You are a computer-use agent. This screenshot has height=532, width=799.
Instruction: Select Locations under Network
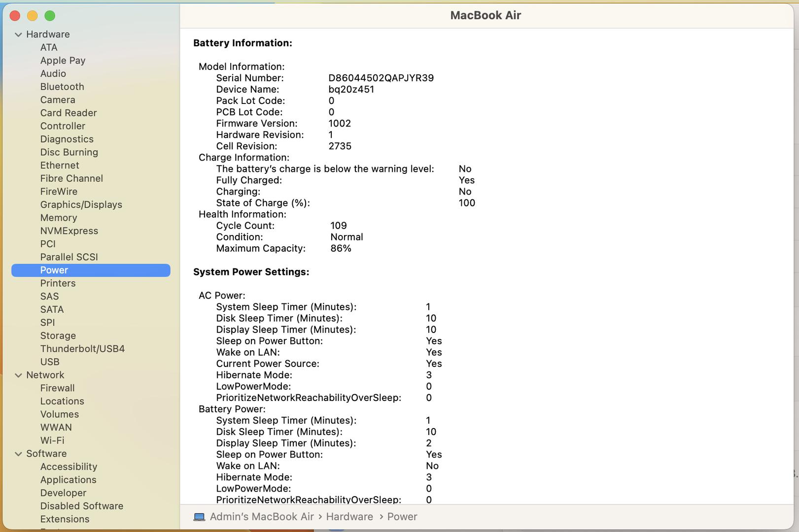62,401
